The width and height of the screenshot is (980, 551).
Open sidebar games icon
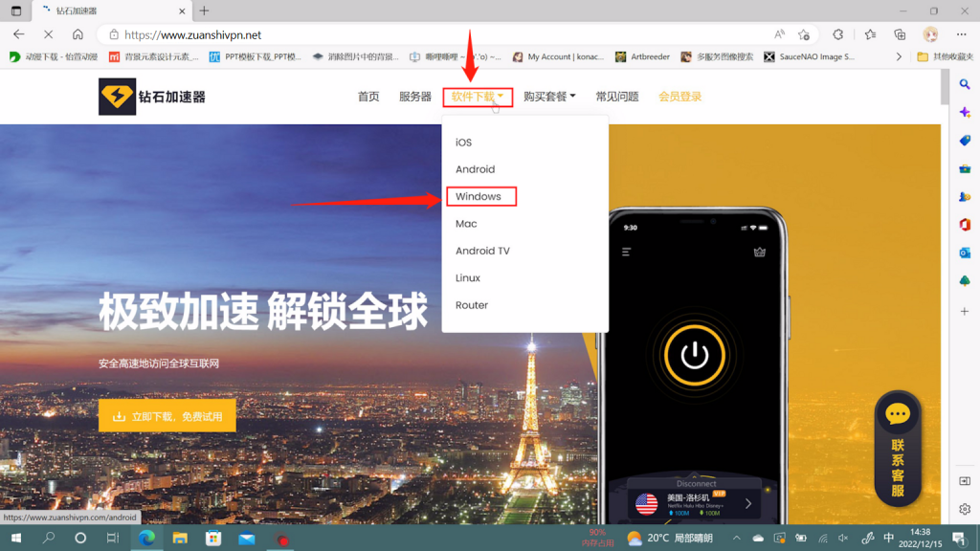coord(965,197)
